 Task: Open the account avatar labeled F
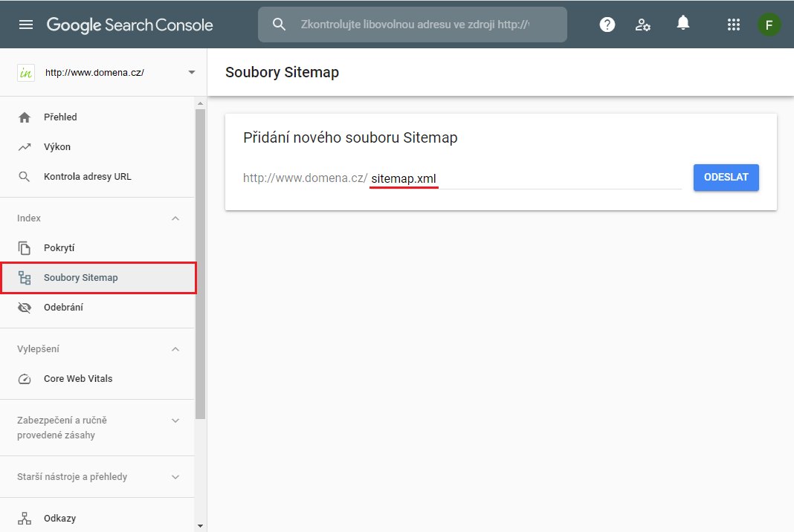pos(769,25)
